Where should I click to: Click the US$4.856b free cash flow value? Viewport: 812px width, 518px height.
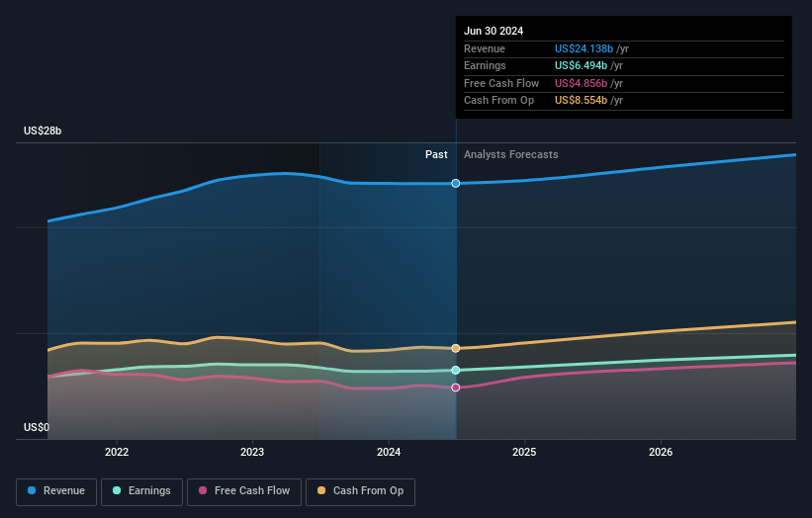581,83
